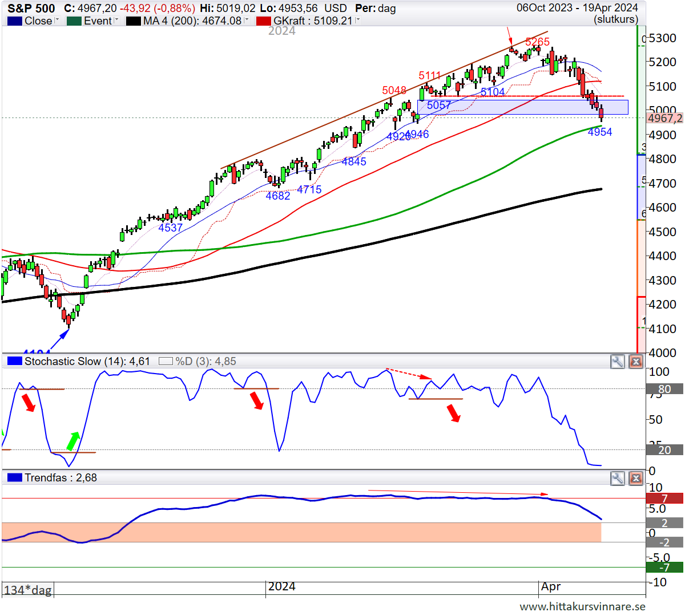Click the closing price C: 4967,20
This screenshot has width=685, height=616.
click(x=90, y=9)
